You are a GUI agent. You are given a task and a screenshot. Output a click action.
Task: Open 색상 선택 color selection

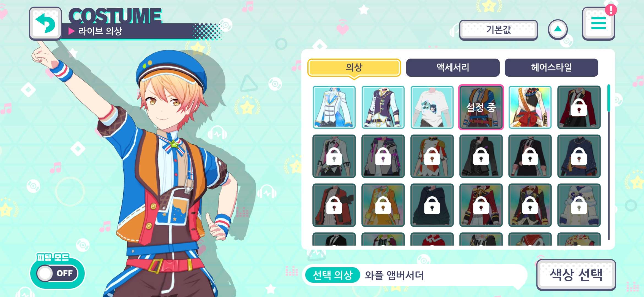click(576, 274)
